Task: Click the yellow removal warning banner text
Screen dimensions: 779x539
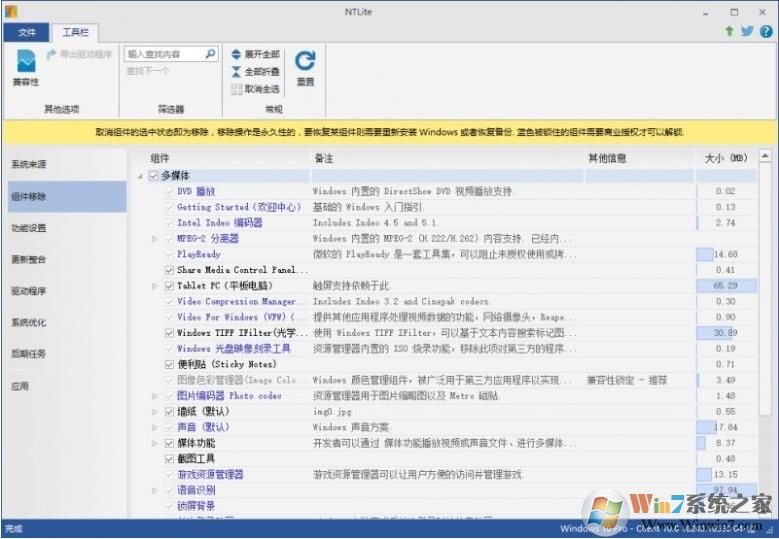Action: (390, 132)
